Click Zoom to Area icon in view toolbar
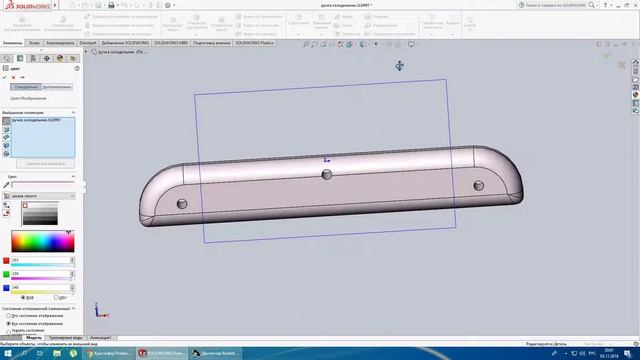 [314, 44]
